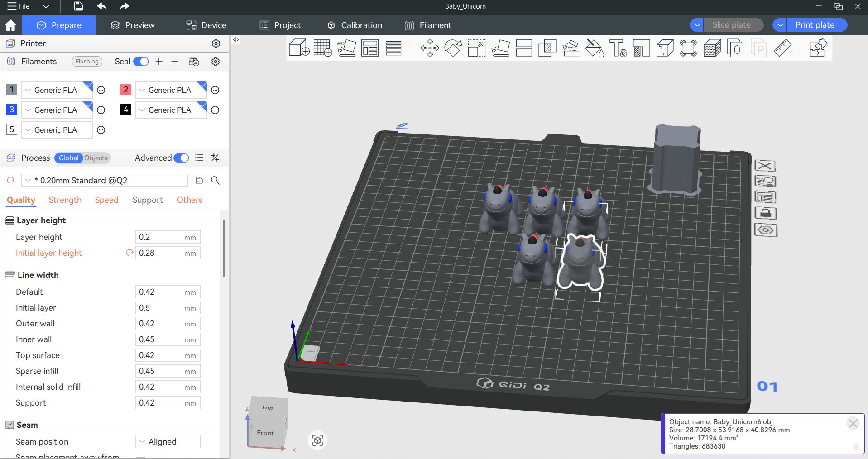Viewport: 868px width, 459px height.
Task: Select the Move tool on the toolbar
Action: pyautogui.click(x=429, y=48)
